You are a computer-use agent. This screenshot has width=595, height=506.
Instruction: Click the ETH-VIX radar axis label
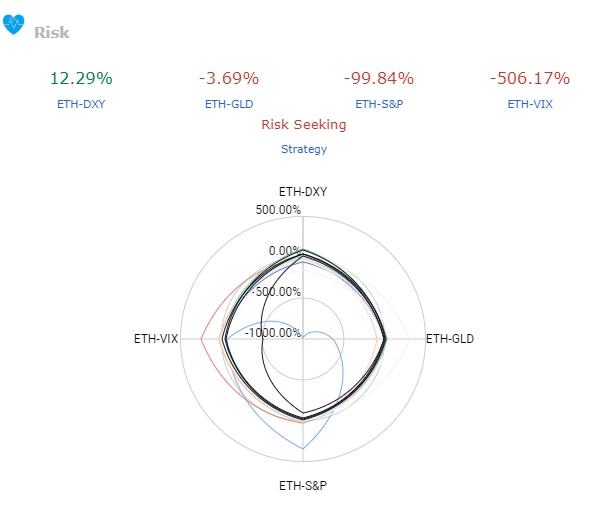pos(156,339)
